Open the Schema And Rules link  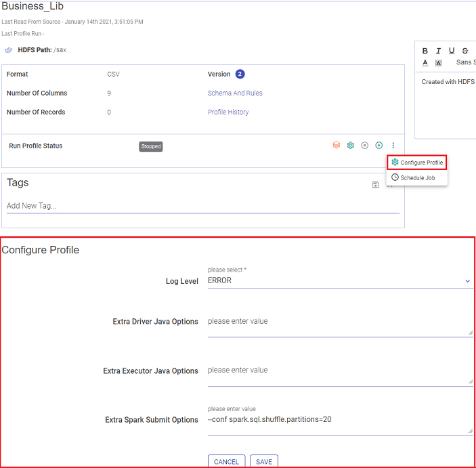point(235,93)
